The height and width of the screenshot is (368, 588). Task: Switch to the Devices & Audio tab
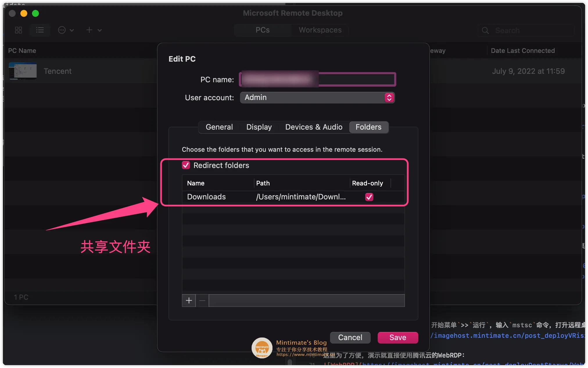pos(313,127)
